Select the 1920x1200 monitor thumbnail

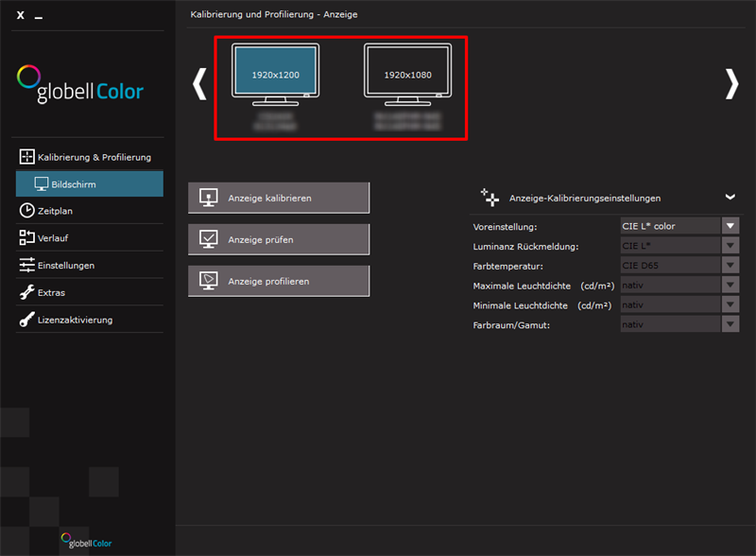(275, 75)
